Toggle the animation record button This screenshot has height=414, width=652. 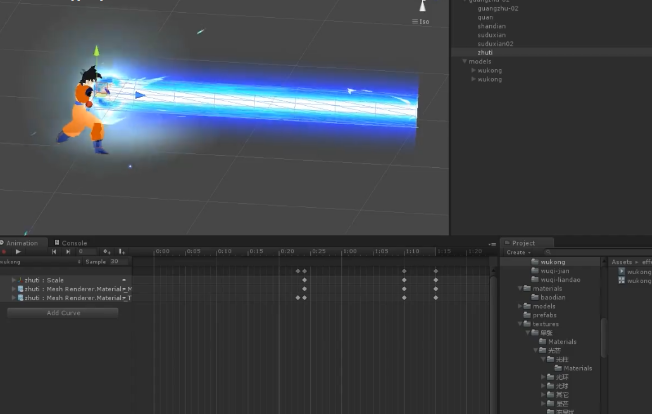[x=4, y=252]
